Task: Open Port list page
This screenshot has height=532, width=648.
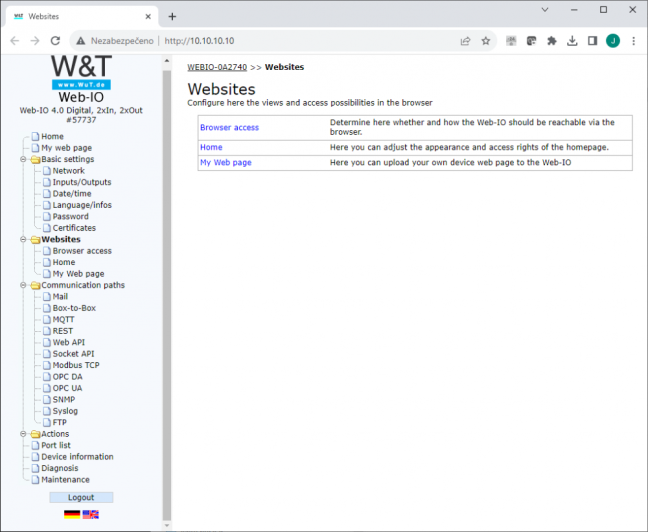Action: click(x=56, y=445)
